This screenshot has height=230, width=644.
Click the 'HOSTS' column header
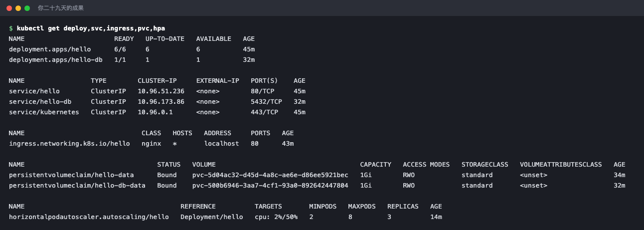pos(182,133)
